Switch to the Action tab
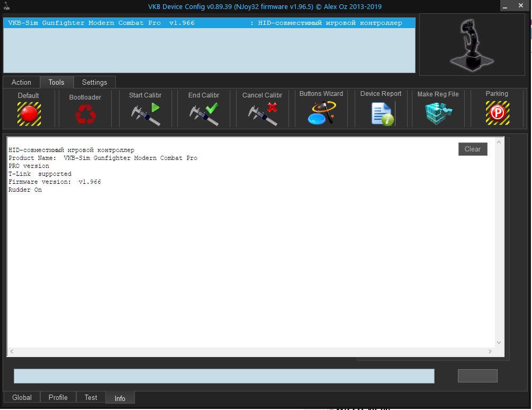 (x=21, y=82)
